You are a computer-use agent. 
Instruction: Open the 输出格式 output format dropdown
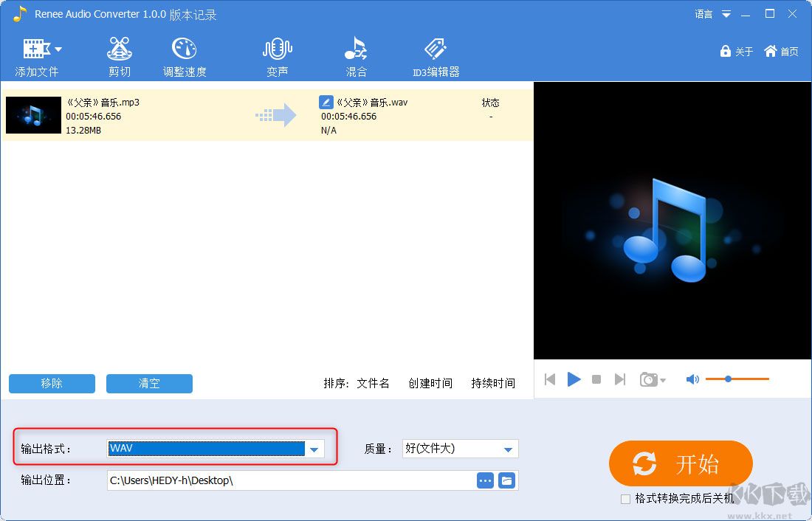[x=315, y=448]
